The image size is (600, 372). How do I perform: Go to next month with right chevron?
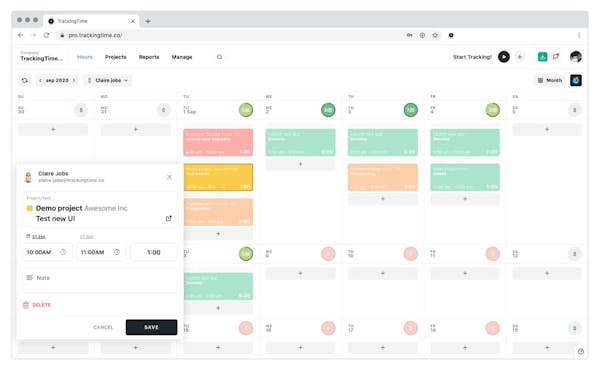(x=74, y=80)
